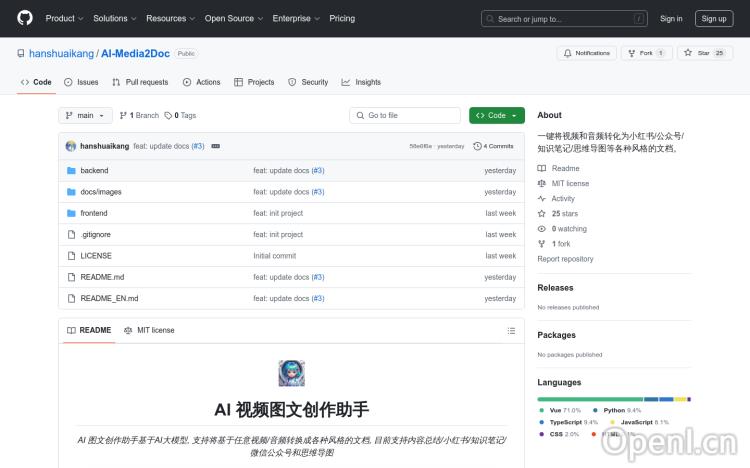750x468 pixels.
Task: Open the hanshuaikang owner profile link
Action: [x=61, y=54]
